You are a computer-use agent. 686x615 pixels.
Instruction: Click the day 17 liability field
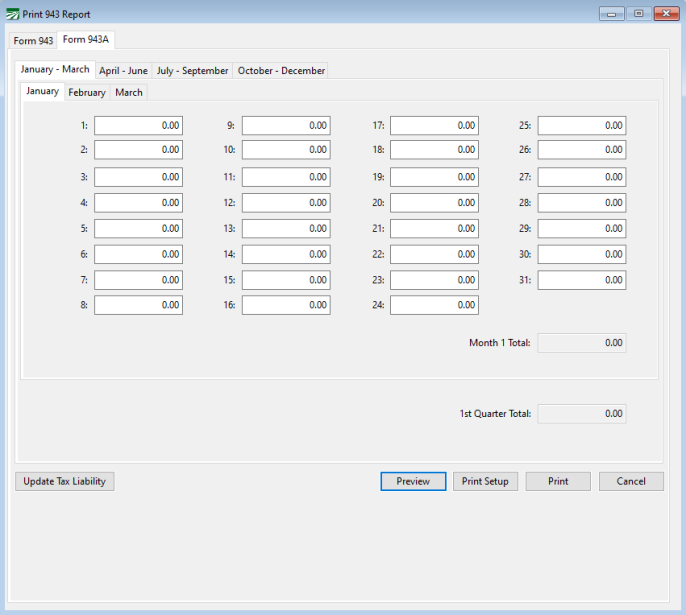(x=434, y=126)
